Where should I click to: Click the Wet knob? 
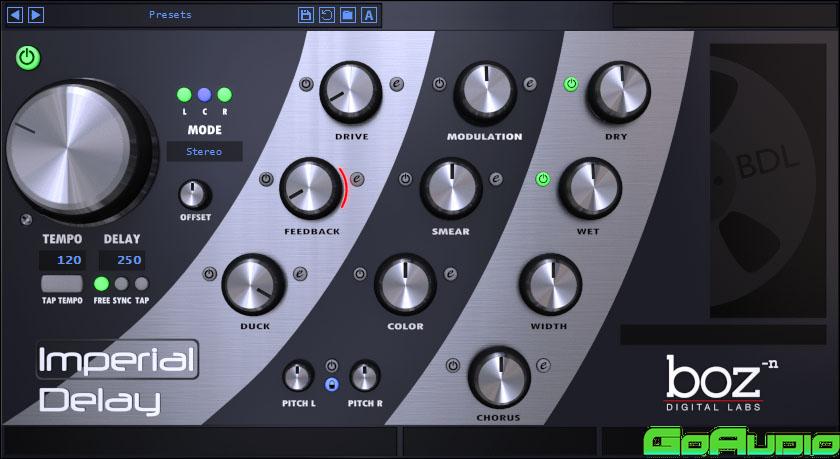590,188
